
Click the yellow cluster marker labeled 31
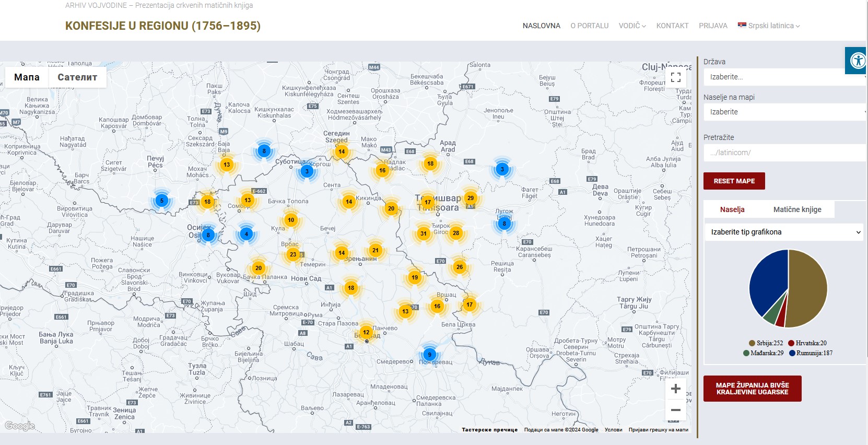point(424,233)
